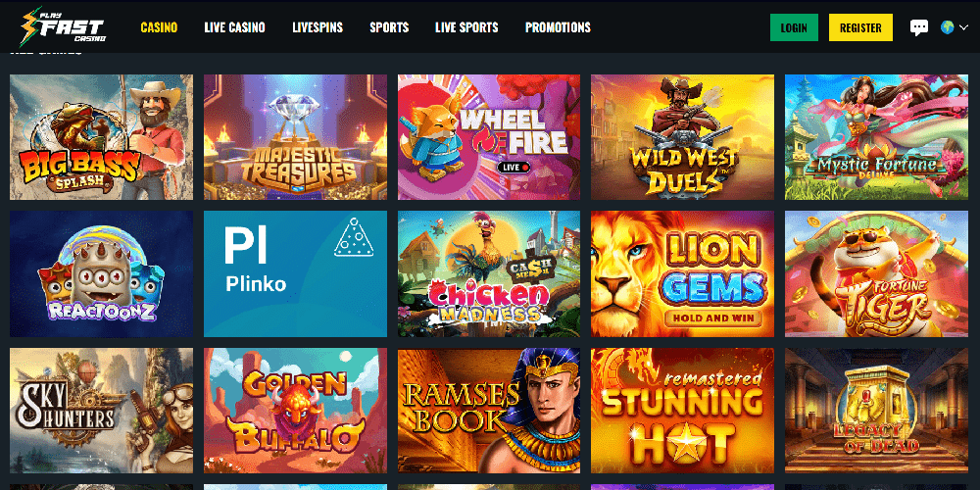Image resolution: width=980 pixels, height=490 pixels.
Task: Open the Live Sports section
Action: (466, 27)
